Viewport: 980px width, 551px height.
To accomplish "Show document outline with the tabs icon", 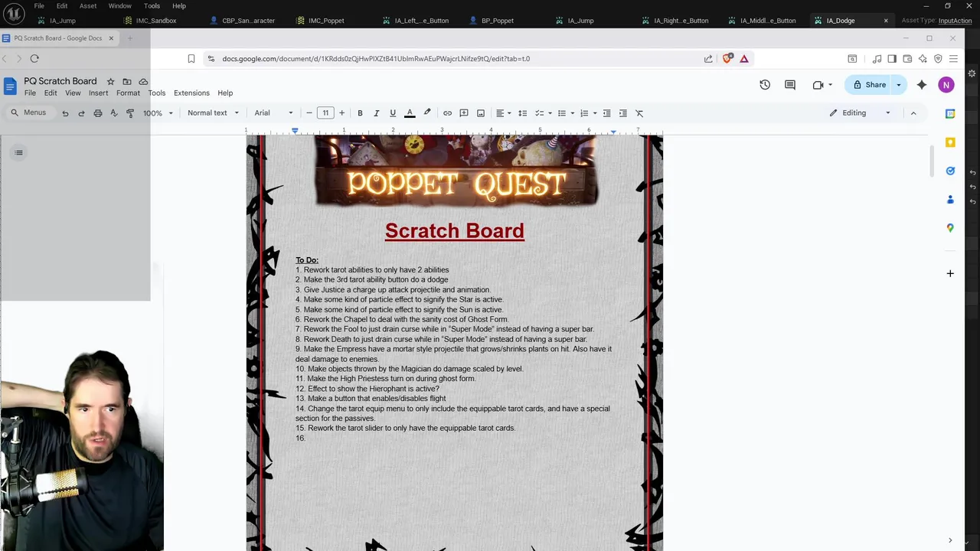I will coord(19,152).
